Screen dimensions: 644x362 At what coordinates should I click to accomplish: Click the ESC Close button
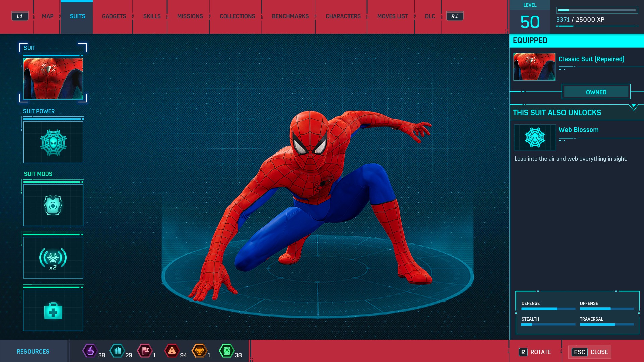590,352
